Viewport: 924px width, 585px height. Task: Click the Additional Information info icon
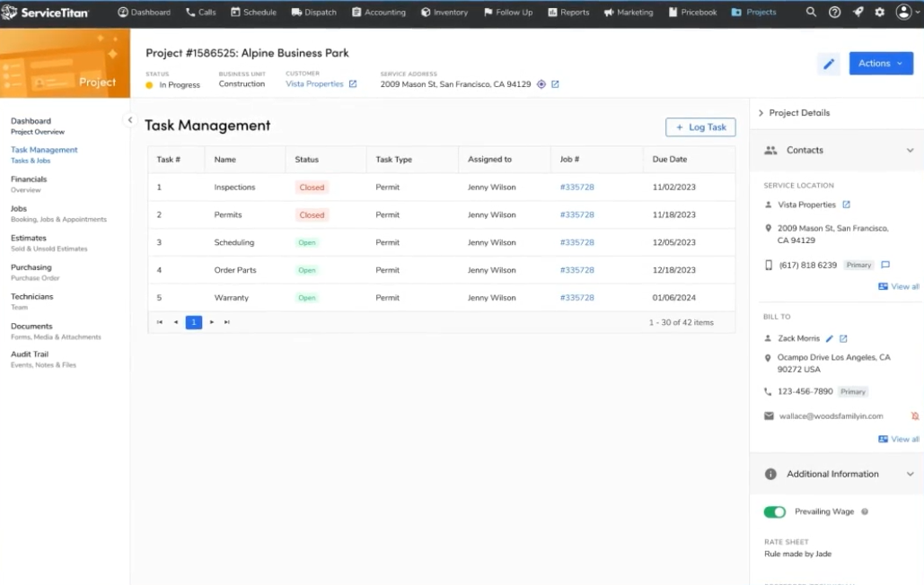point(770,474)
